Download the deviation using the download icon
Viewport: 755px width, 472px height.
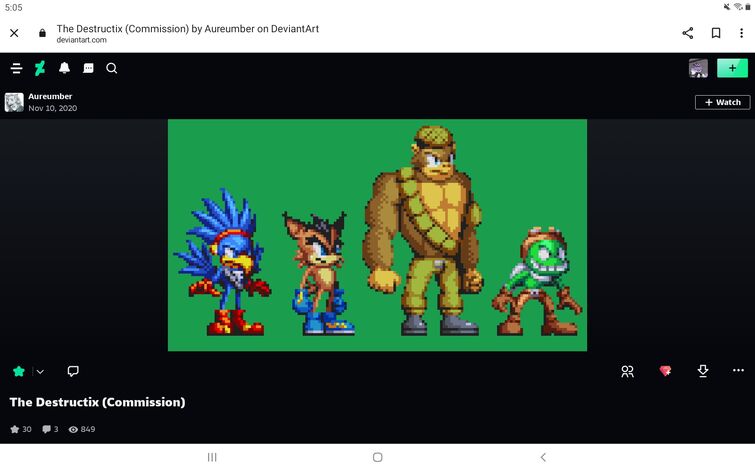[x=703, y=371]
